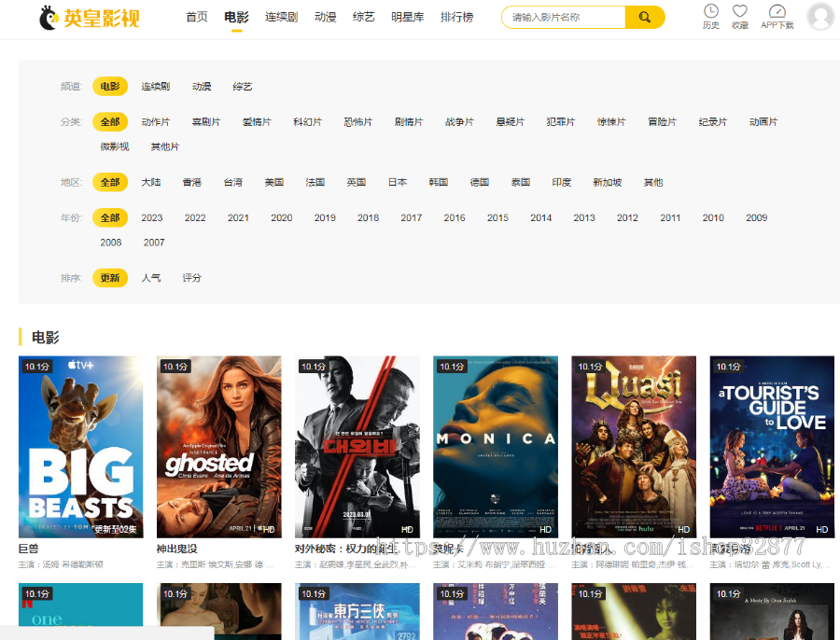Open the 東方三侠 movie poster

tap(357, 612)
